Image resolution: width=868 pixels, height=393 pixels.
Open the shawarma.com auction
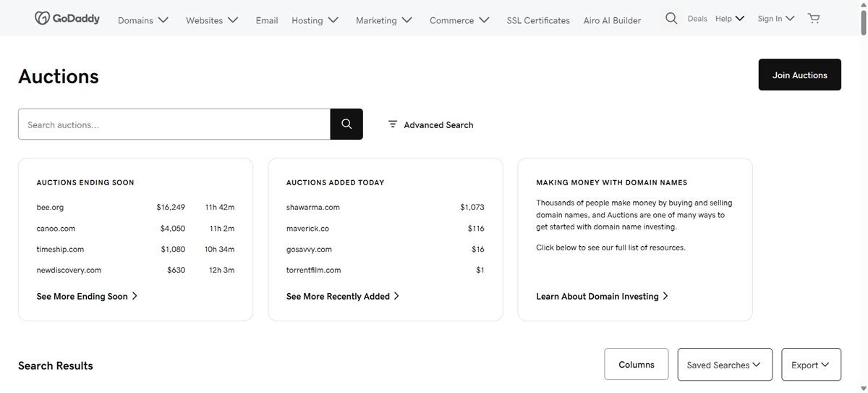point(312,207)
